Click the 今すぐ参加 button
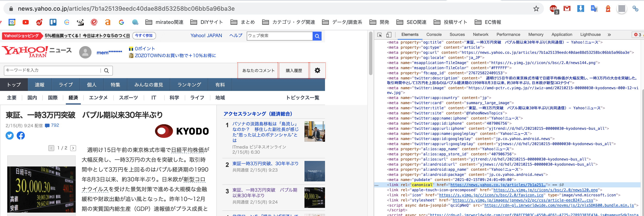Screen dimensions: 644x216 (144, 36)
